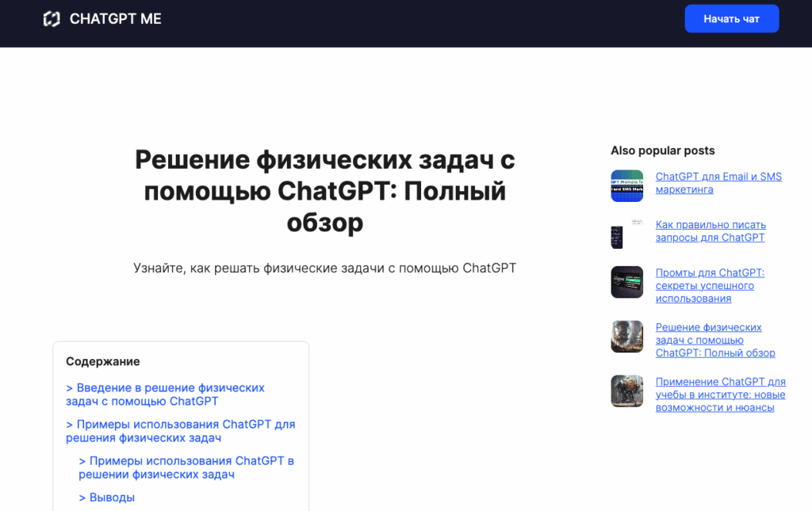Open the CHATGPT ME home text link

[x=116, y=19]
